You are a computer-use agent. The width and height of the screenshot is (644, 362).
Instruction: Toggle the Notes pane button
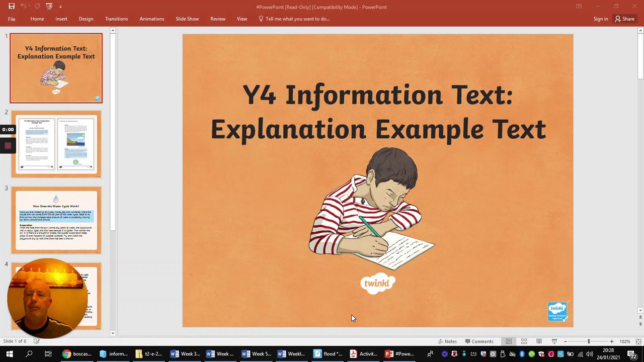447,341
